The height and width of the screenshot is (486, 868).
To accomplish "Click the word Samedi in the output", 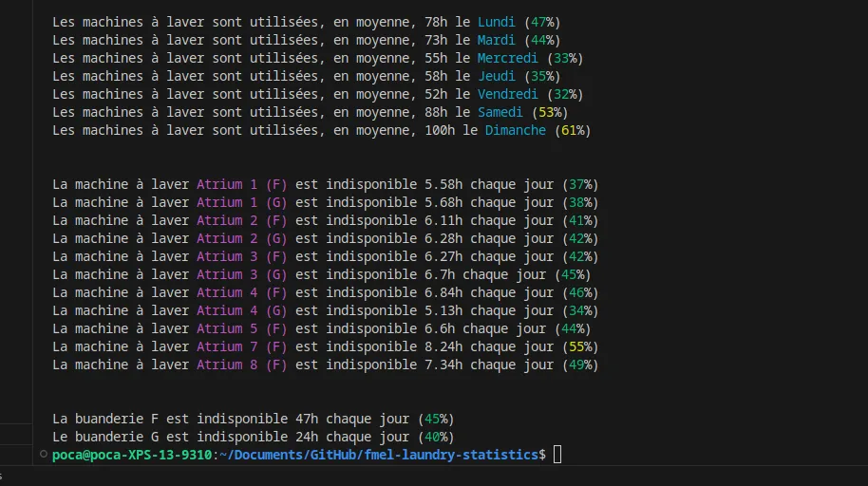I will (500, 112).
